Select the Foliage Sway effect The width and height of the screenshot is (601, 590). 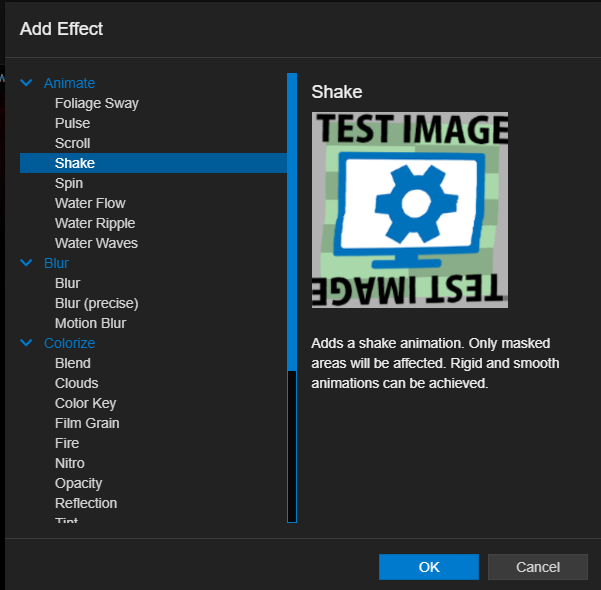pos(96,103)
